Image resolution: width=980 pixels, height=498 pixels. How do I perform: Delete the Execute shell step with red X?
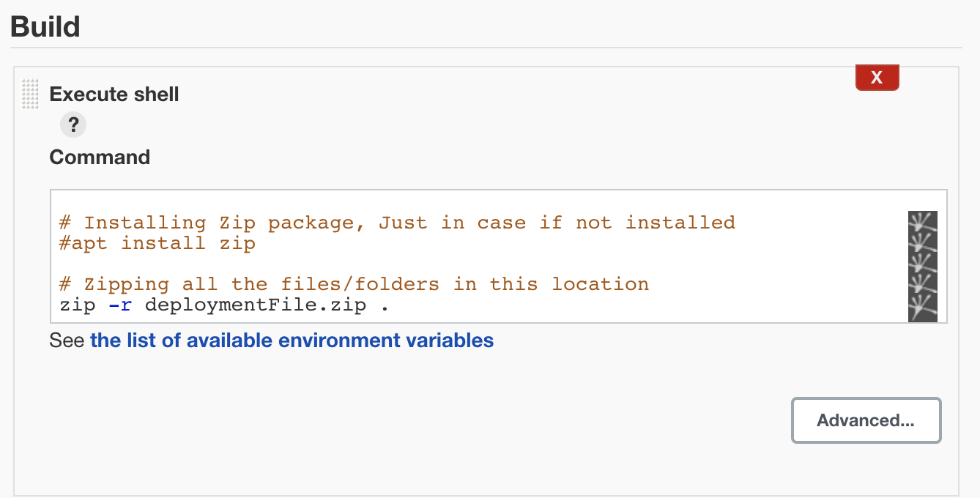tap(877, 78)
